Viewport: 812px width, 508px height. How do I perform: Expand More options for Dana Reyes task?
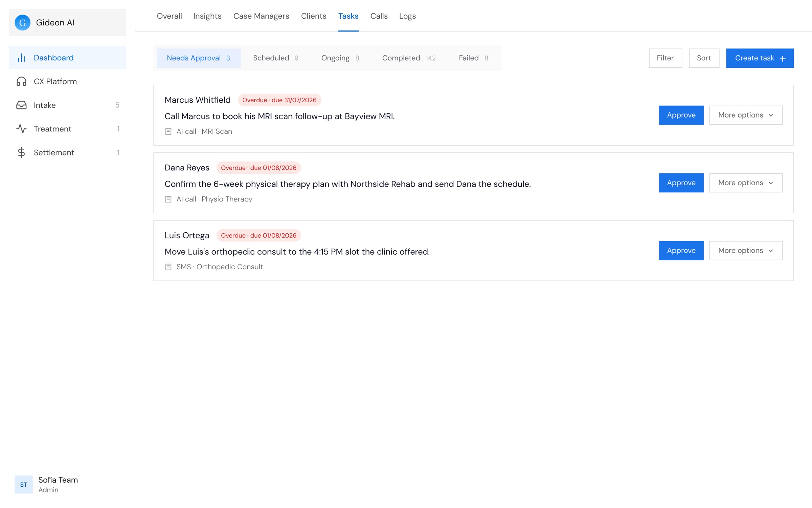pyautogui.click(x=746, y=183)
